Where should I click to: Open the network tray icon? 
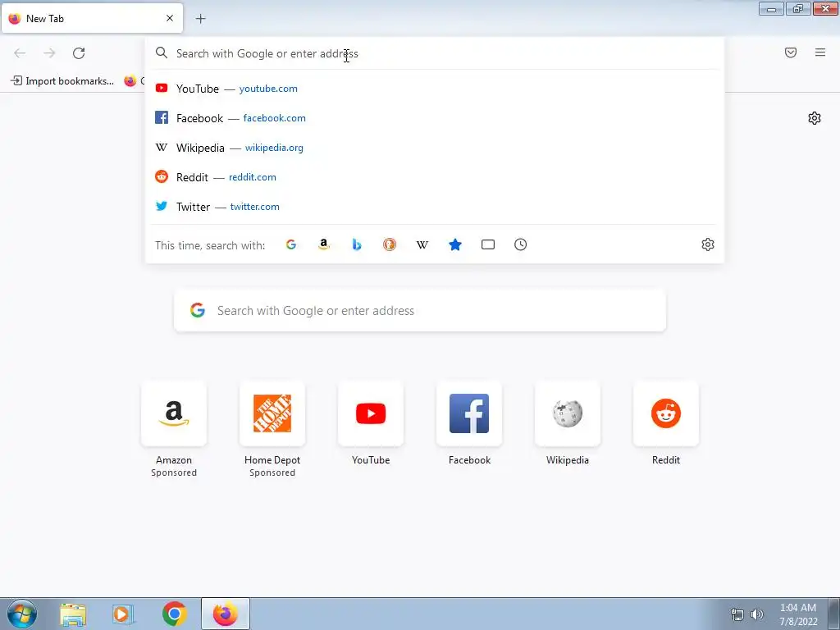tap(737, 614)
